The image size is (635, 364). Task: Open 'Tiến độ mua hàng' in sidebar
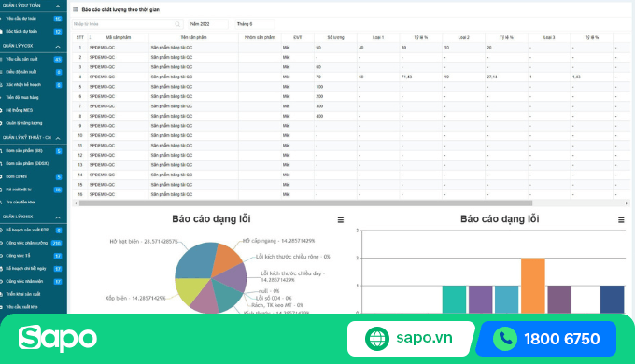point(22,97)
